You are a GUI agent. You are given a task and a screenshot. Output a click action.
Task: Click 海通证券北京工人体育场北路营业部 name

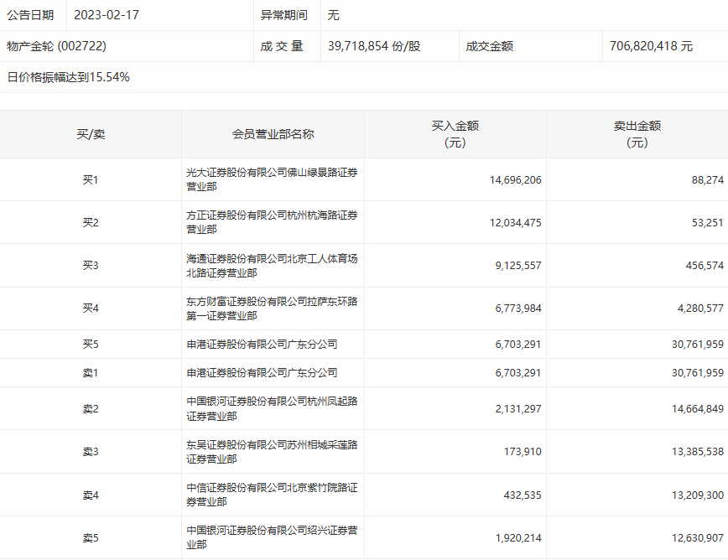pyautogui.click(x=272, y=266)
